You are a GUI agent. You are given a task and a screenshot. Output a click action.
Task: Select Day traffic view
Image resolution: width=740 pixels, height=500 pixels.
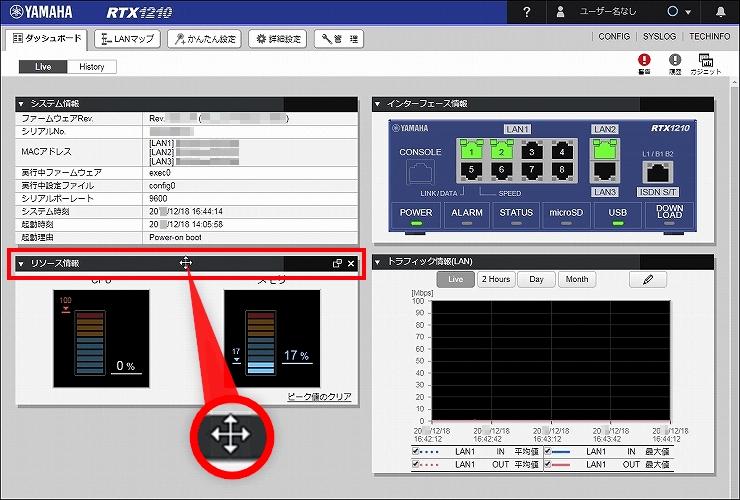tap(536, 280)
